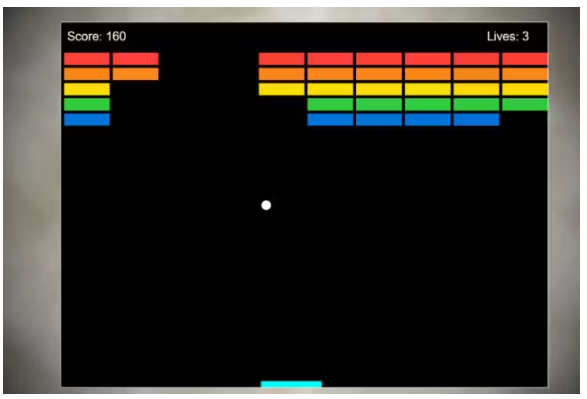The image size is (587, 399).
Task: Click the rightmost blue brick
Action: point(476,120)
